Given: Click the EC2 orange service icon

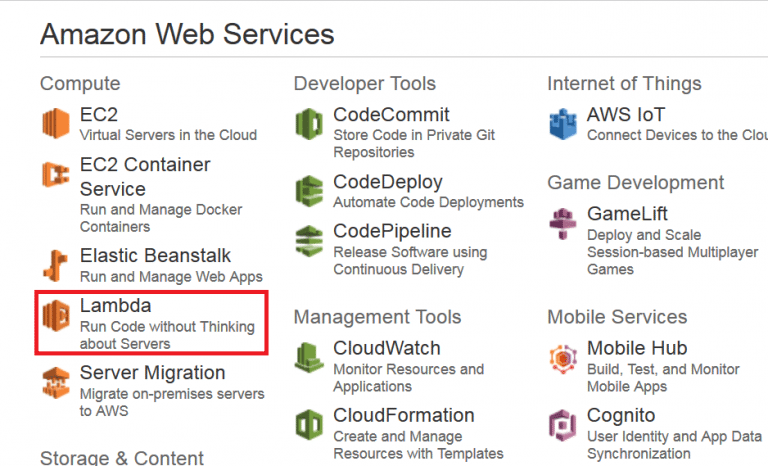Looking at the screenshot, I should pos(56,123).
